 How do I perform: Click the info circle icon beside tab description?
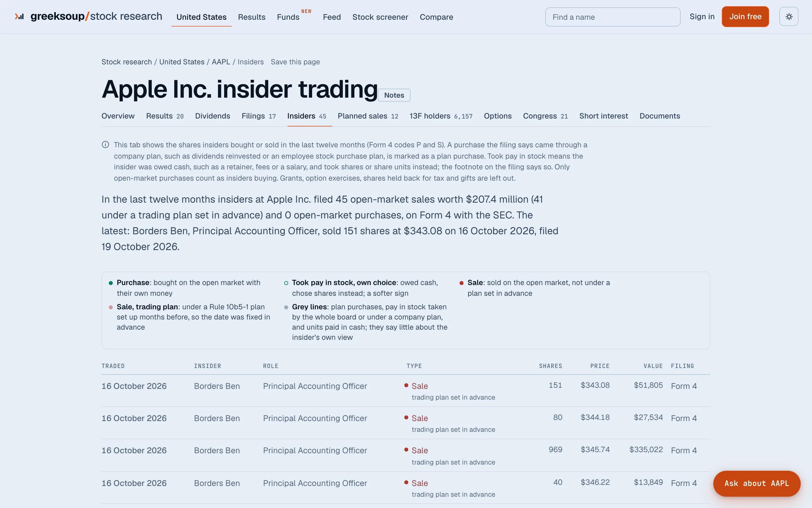[105, 145]
